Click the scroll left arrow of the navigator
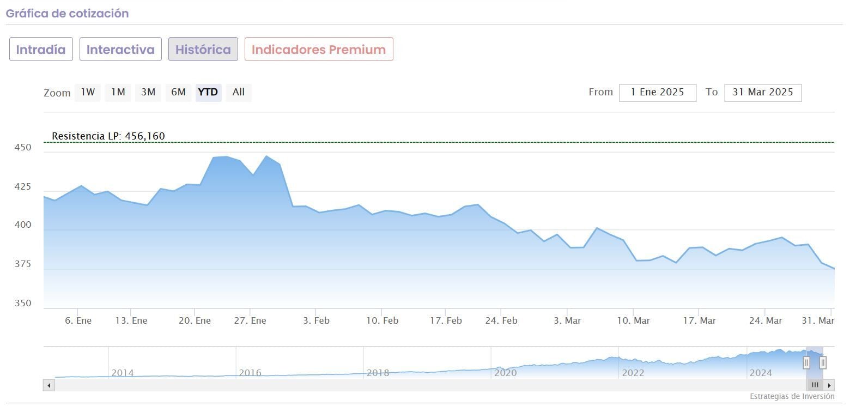Image resolution: width=868 pixels, height=418 pixels. click(49, 385)
